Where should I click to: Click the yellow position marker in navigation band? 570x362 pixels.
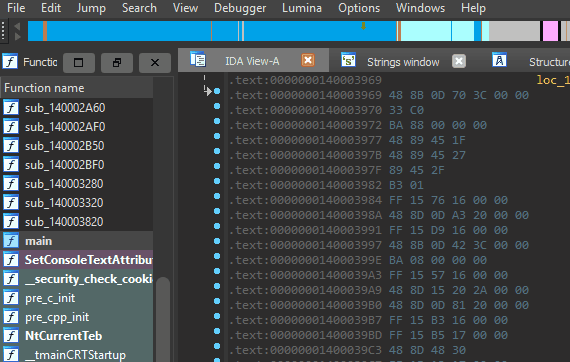pos(363,26)
